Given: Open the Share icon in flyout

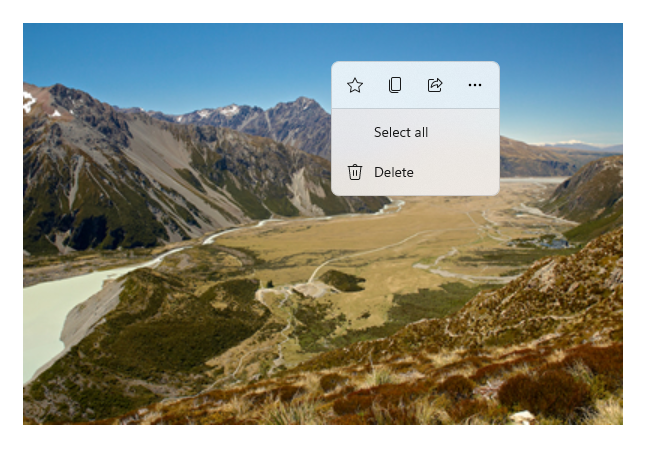Looking at the screenshot, I should (x=435, y=86).
